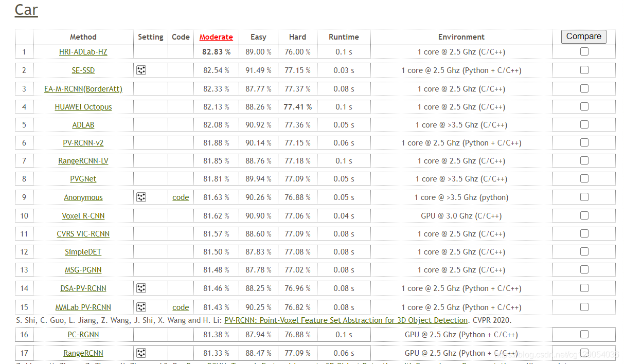Click the Environment column header
The width and height of the screenshot is (624, 364).
[461, 37]
